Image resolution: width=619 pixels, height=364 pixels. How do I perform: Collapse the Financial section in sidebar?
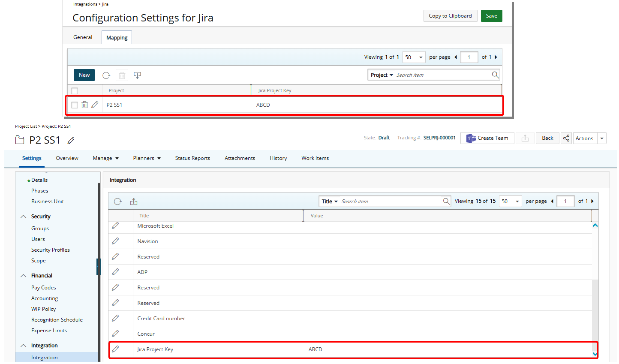coord(23,275)
